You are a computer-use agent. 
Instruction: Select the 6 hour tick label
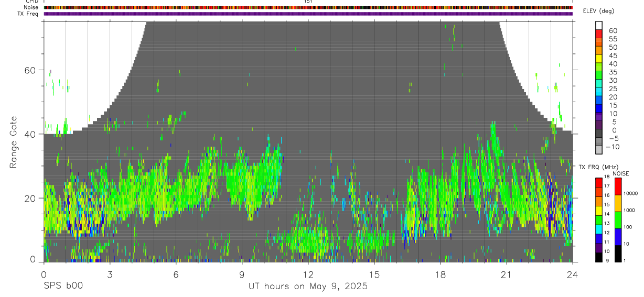click(x=176, y=274)
